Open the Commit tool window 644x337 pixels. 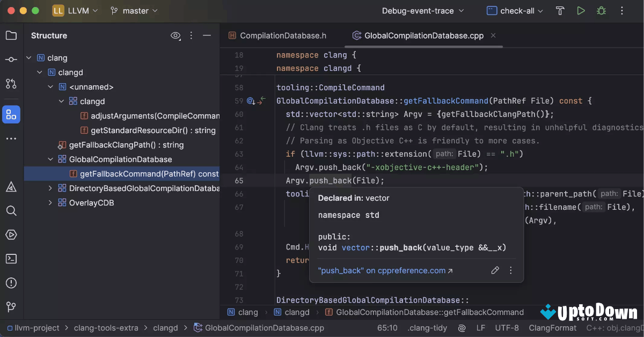point(11,60)
